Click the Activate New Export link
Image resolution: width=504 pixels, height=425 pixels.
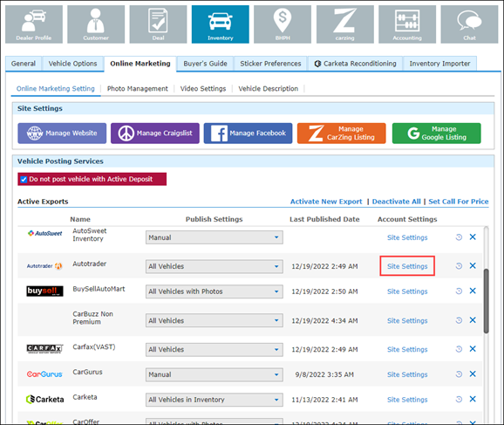pyautogui.click(x=326, y=202)
